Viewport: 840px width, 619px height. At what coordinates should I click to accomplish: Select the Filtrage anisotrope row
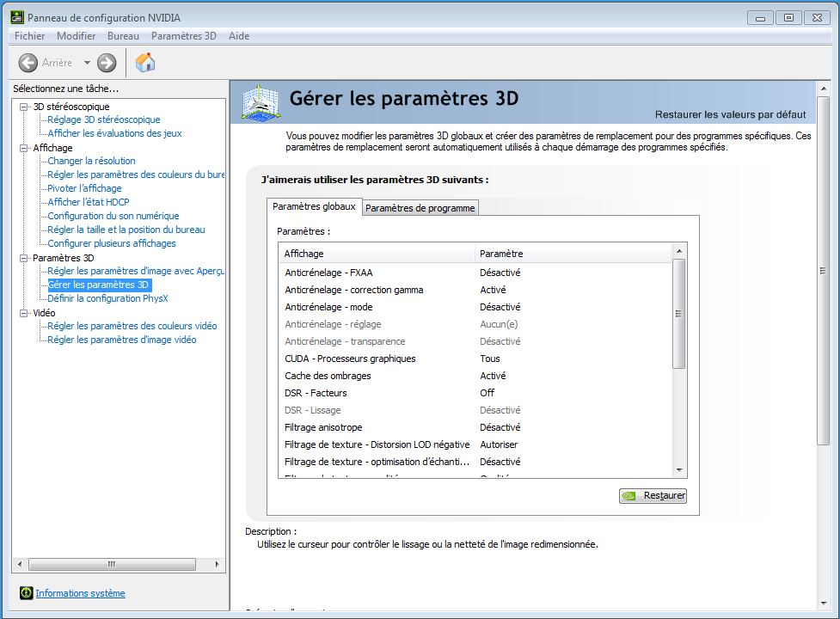[475, 427]
